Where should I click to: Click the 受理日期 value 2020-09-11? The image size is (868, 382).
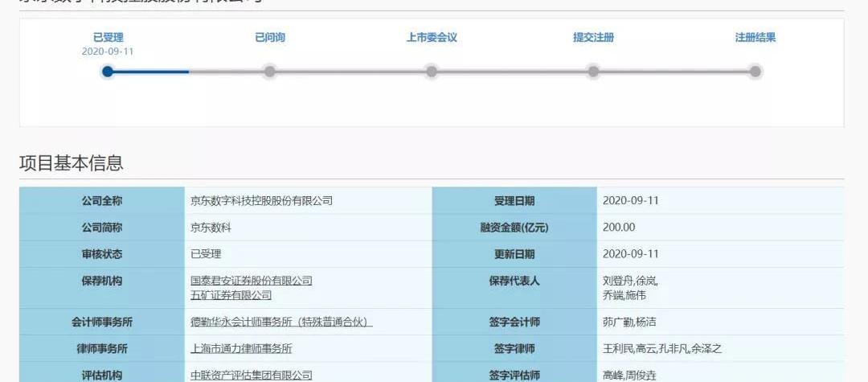631,201
